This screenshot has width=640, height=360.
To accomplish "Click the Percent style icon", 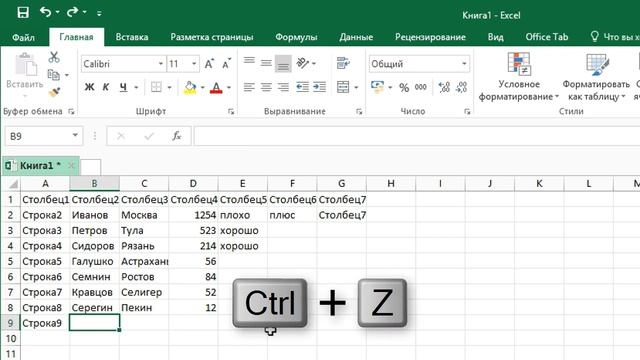I will 404,87.
